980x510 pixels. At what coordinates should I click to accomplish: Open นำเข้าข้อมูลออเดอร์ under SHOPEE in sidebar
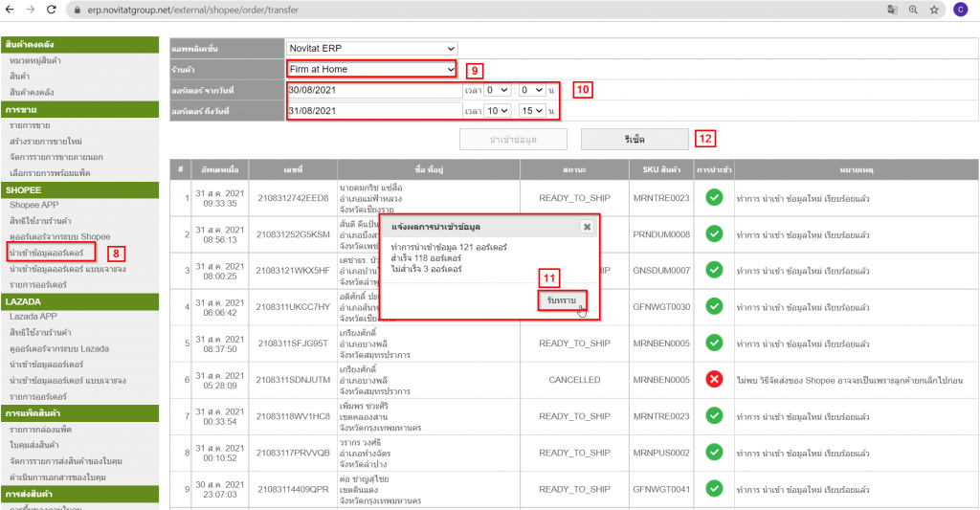click(x=52, y=254)
